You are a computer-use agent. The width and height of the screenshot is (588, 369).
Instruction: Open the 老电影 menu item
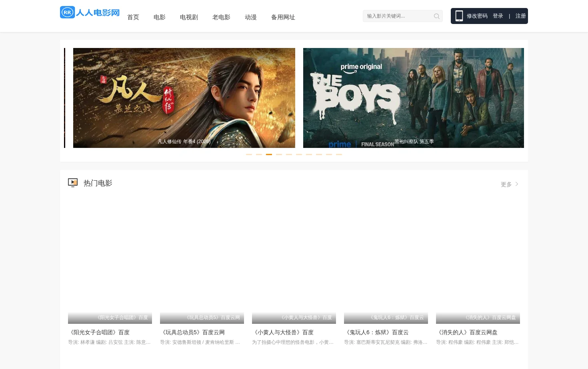pos(221,17)
